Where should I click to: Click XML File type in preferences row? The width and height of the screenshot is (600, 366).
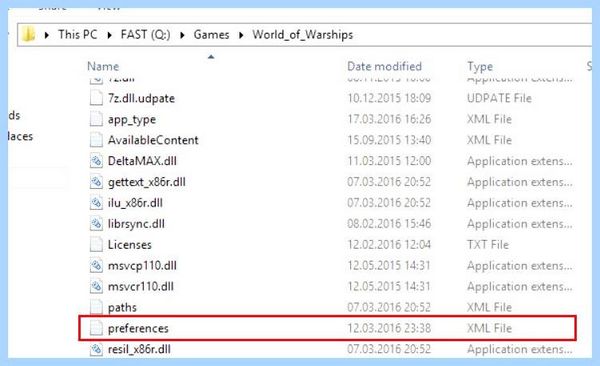point(489,328)
